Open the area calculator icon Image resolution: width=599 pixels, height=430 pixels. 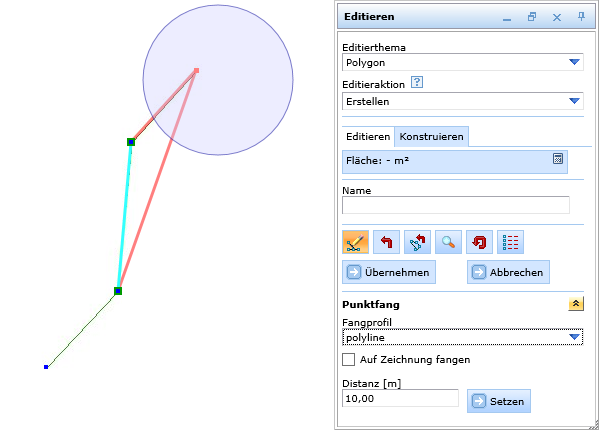click(558, 158)
